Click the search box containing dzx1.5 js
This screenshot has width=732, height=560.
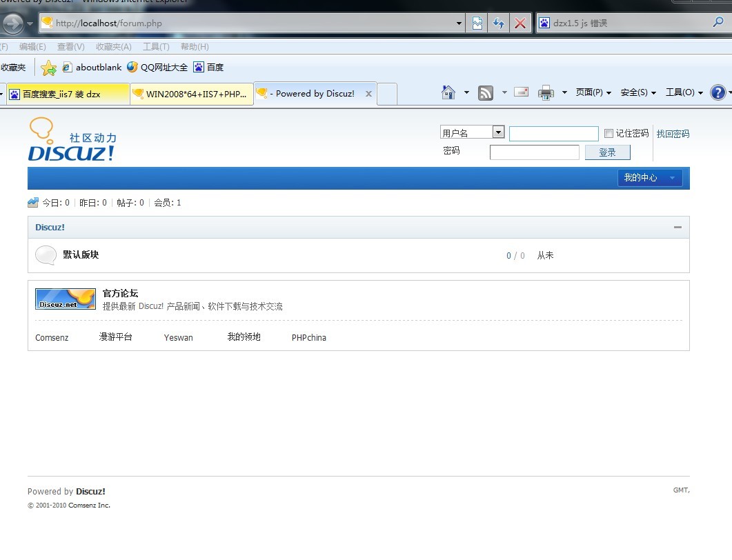pos(623,23)
